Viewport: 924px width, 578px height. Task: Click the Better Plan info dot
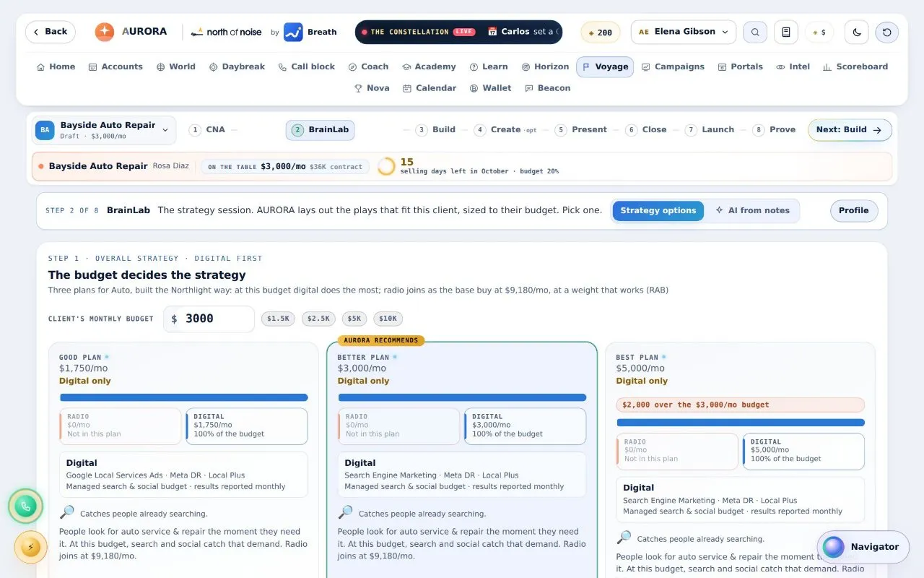(x=395, y=357)
